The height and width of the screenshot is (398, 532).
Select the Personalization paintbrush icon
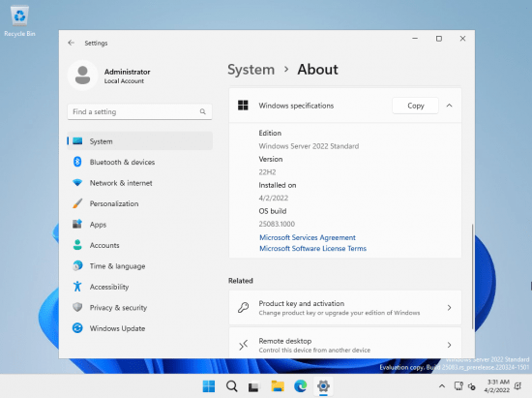pos(77,203)
